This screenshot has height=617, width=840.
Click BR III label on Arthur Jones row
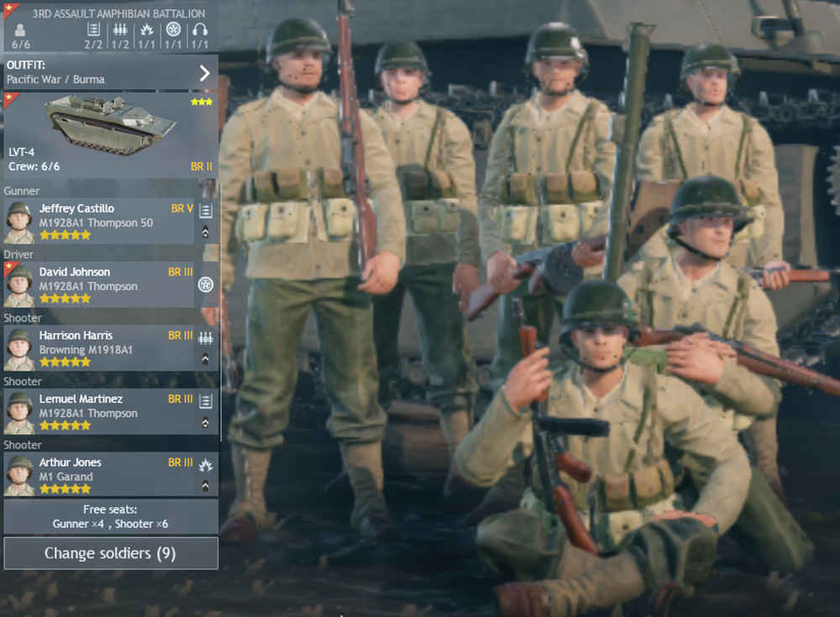click(x=181, y=462)
